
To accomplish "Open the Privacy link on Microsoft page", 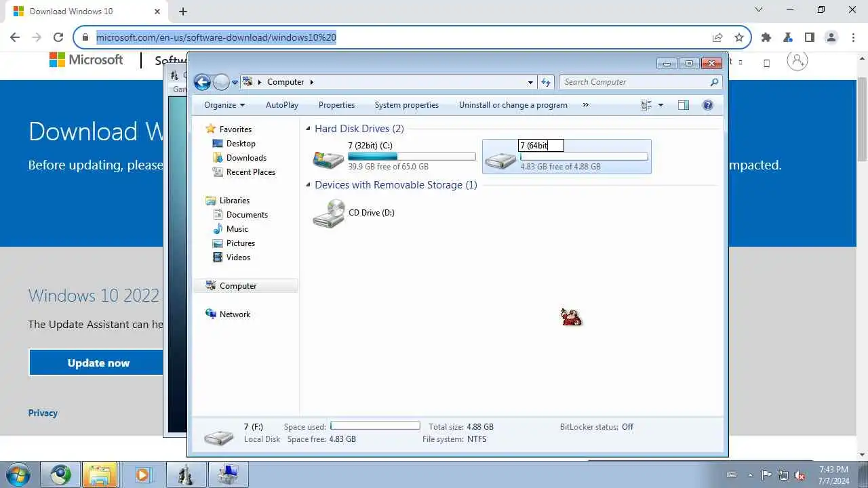I will (43, 413).
